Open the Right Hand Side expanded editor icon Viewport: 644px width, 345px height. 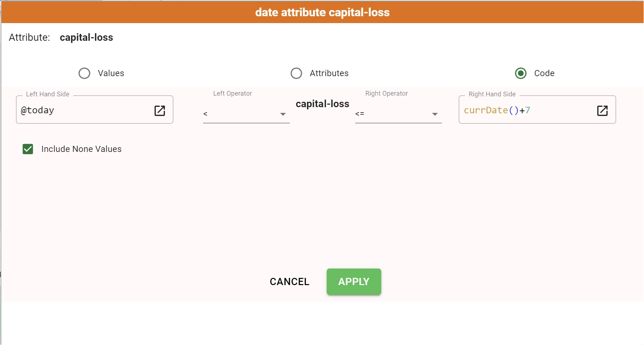602,110
